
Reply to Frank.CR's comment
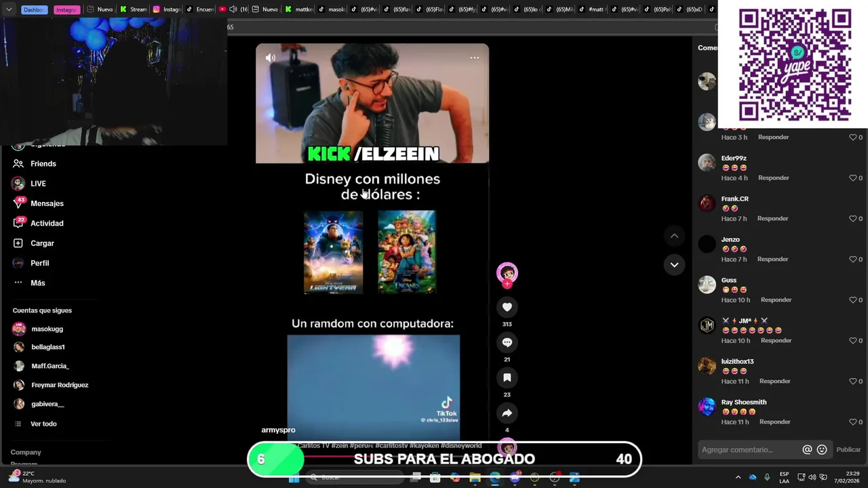tap(772, 218)
